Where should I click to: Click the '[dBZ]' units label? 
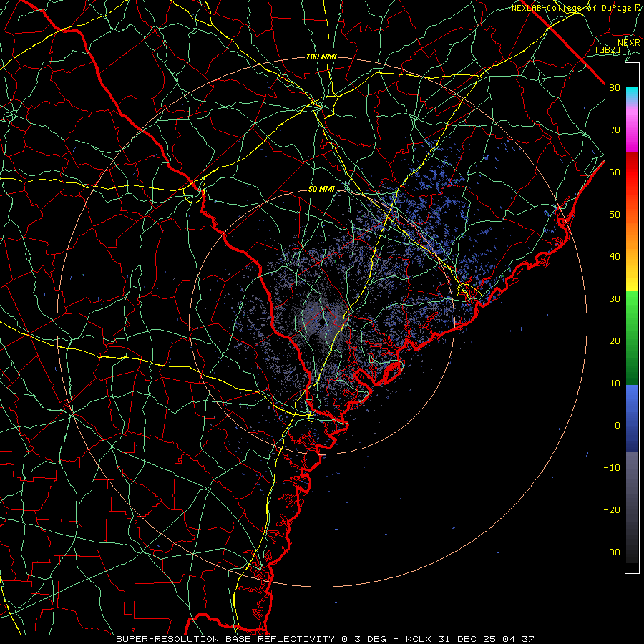coord(608,49)
